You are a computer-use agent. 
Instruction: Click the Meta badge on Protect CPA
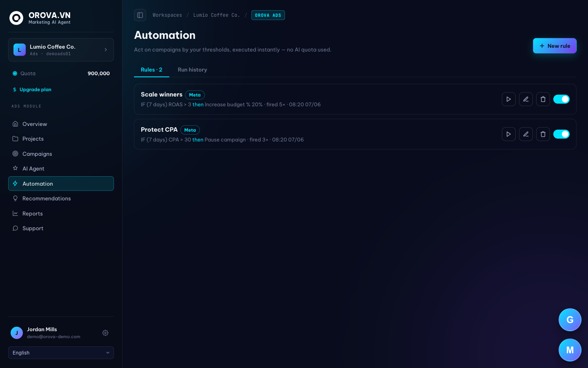[190, 130]
